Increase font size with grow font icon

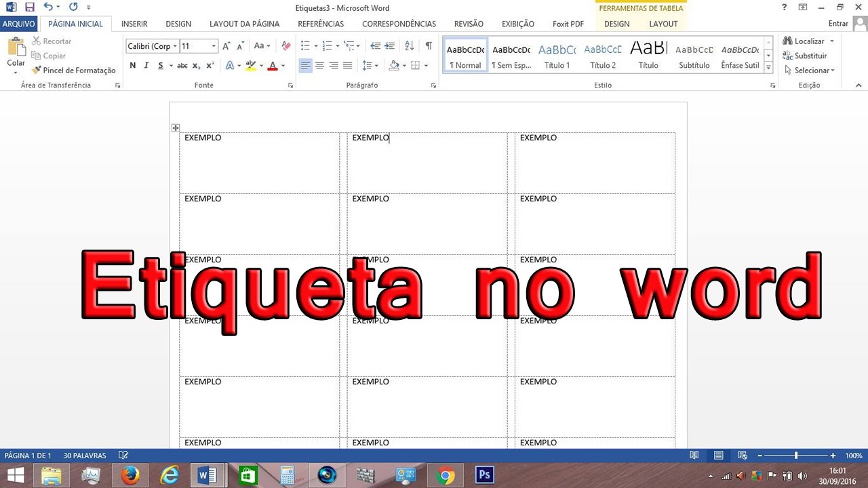click(x=226, y=46)
